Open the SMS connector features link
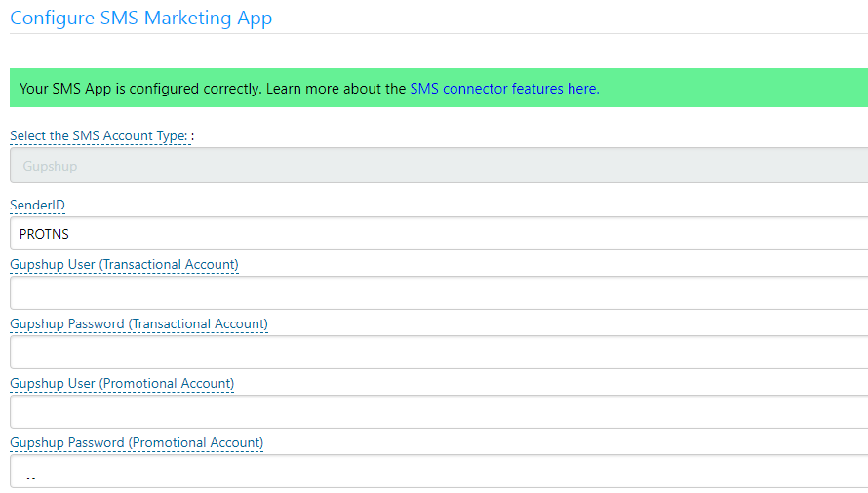 (x=504, y=89)
